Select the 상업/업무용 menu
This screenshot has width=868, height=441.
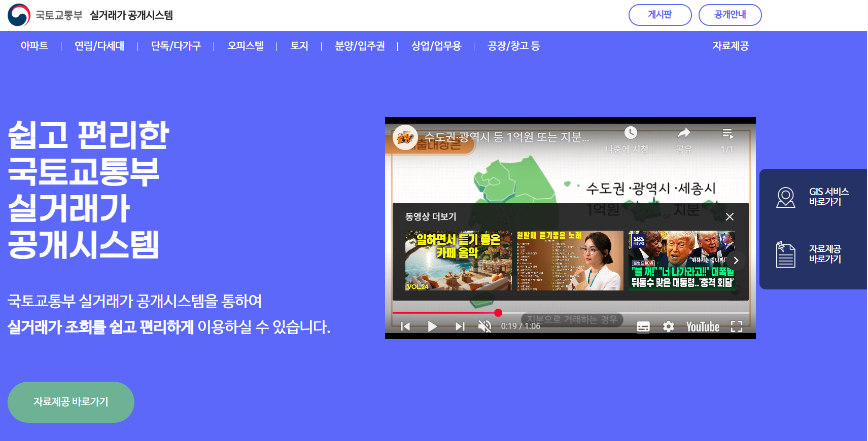pos(436,46)
